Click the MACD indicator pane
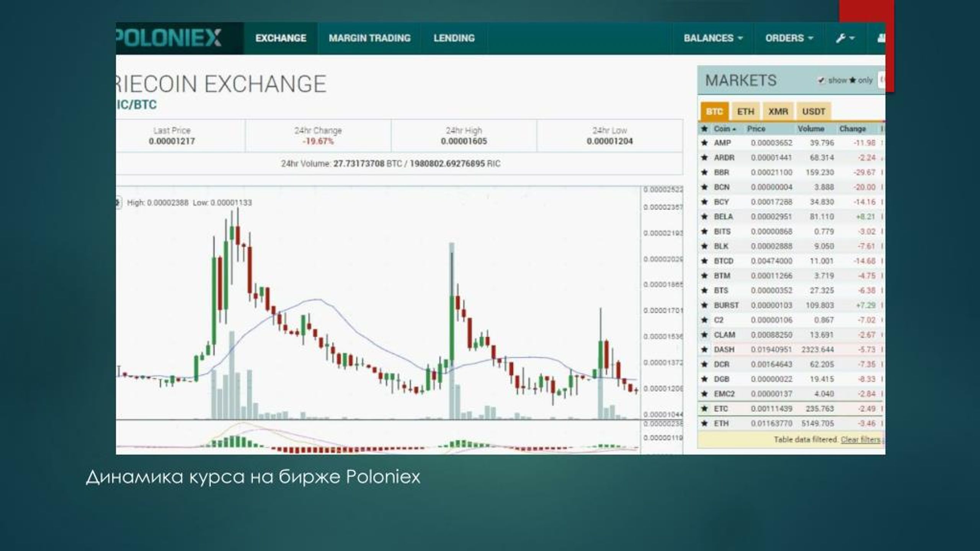The image size is (980, 551). tap(378, 437)
